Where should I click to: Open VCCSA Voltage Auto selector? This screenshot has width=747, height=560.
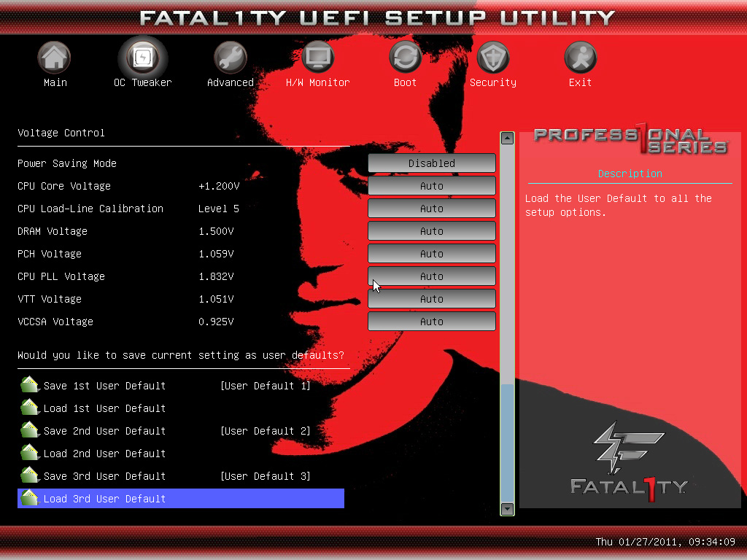[x=432, y=322]
